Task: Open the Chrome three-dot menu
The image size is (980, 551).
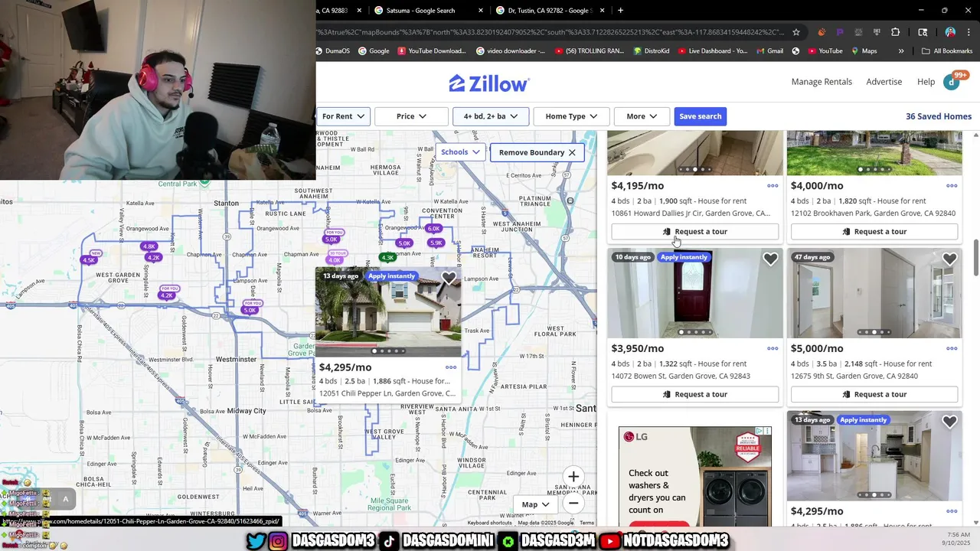Action: 969,32
